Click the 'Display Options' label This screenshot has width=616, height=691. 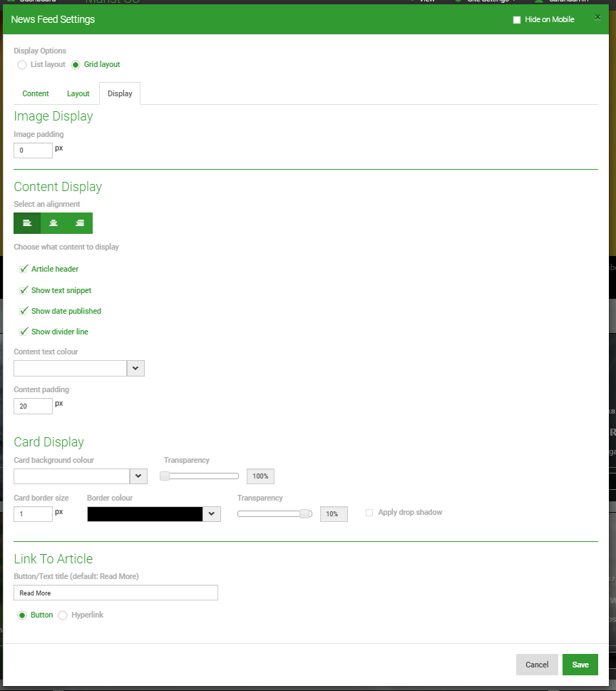click(x=40, y=51)
